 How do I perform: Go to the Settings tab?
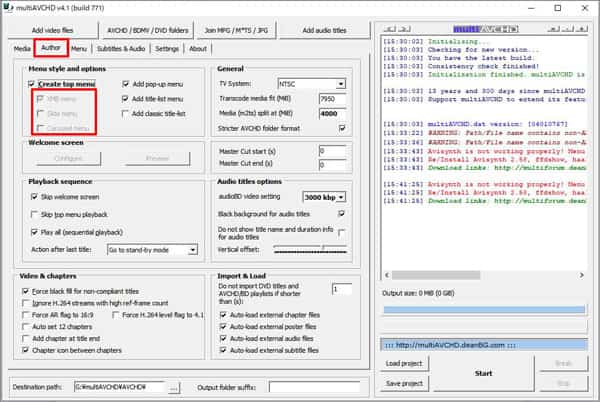pyautogui.click(x=167, y=48)
